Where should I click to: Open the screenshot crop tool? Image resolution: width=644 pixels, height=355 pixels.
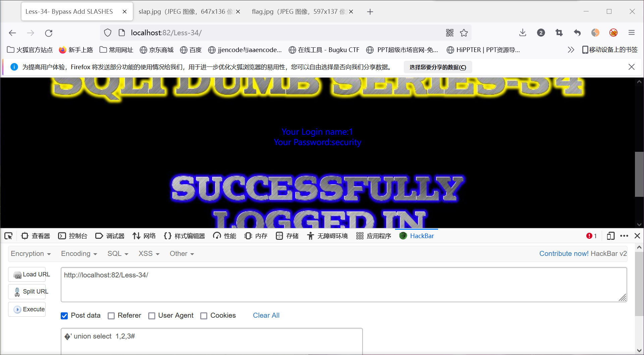coord(559,33)
